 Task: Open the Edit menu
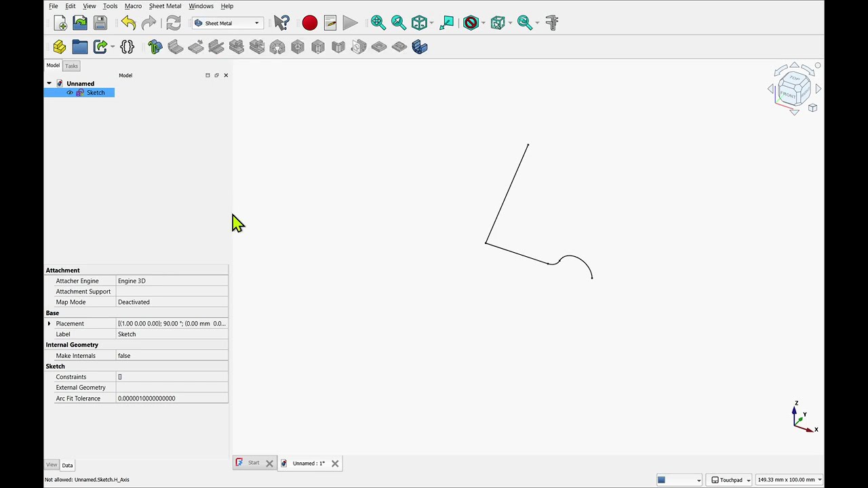(x=70, y=6)
